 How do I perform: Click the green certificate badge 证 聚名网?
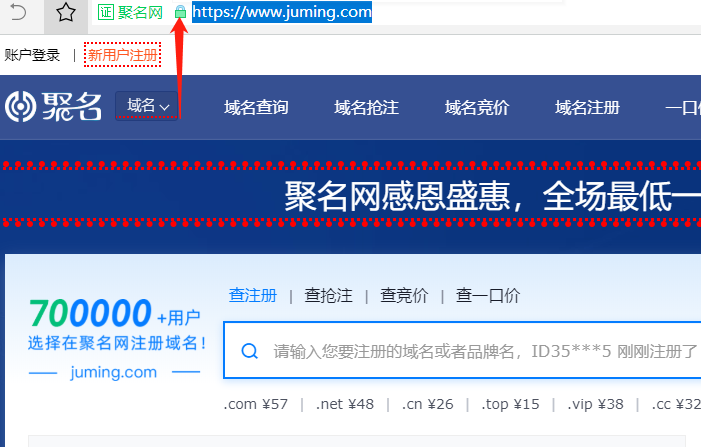130,13
